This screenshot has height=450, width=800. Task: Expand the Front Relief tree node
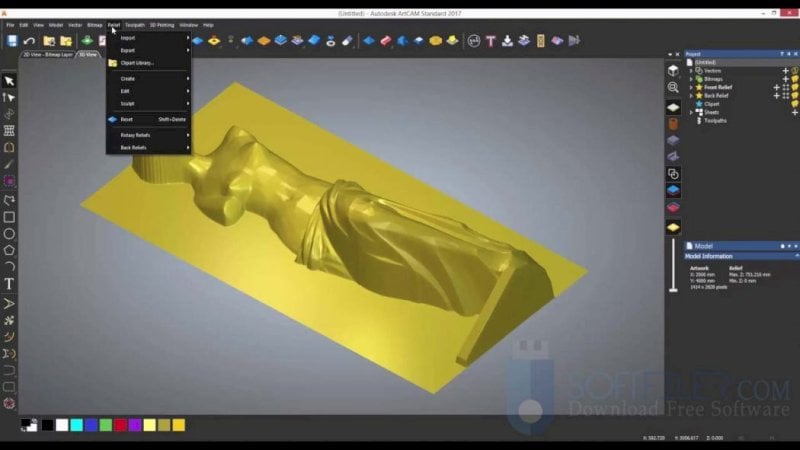[691, 87]
